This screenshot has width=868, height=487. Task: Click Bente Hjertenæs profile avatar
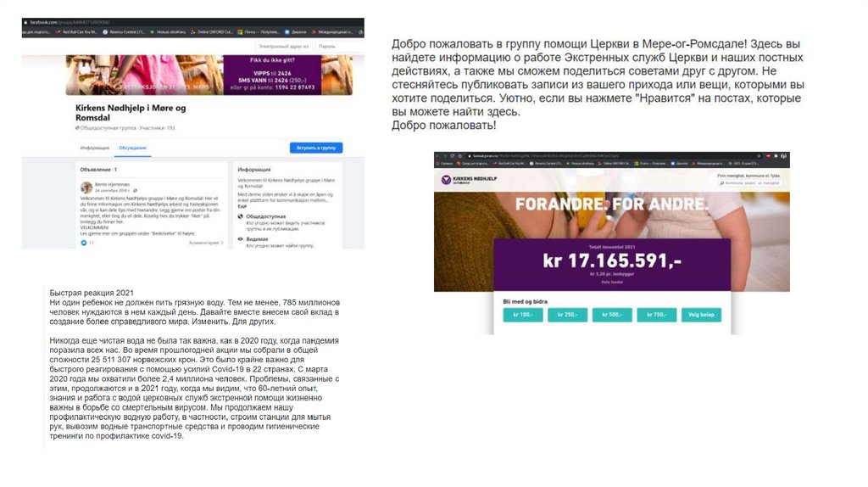(x=86, y=188)
